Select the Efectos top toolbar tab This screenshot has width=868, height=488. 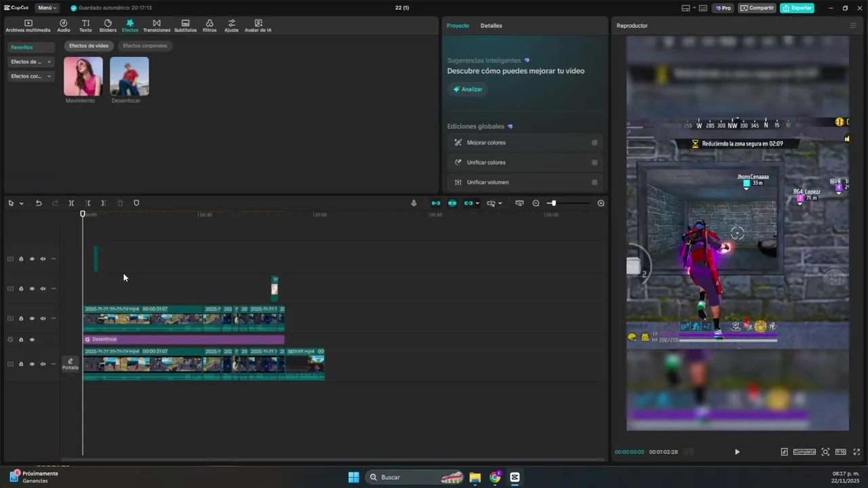(130, 26)
